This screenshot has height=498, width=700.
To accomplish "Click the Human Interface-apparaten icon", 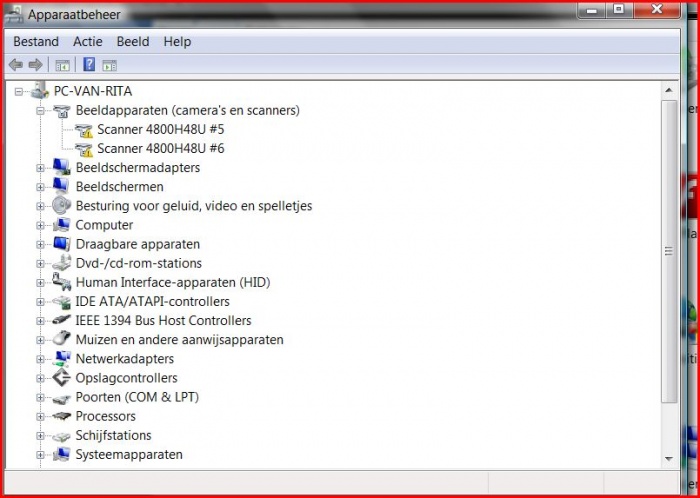I will click(x=61, y=282).
